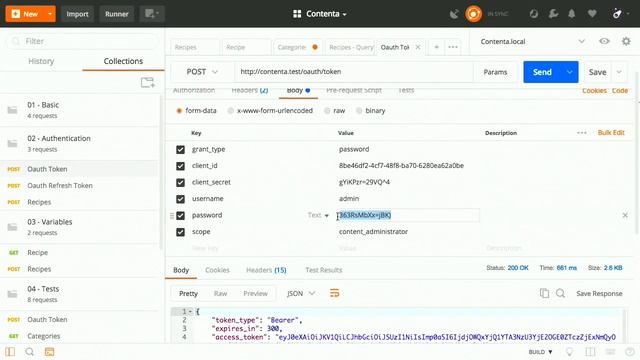Toggle two-pane layout icon in status bar
The width and height of the screenshot is (640, 360).
pos(590,352)
